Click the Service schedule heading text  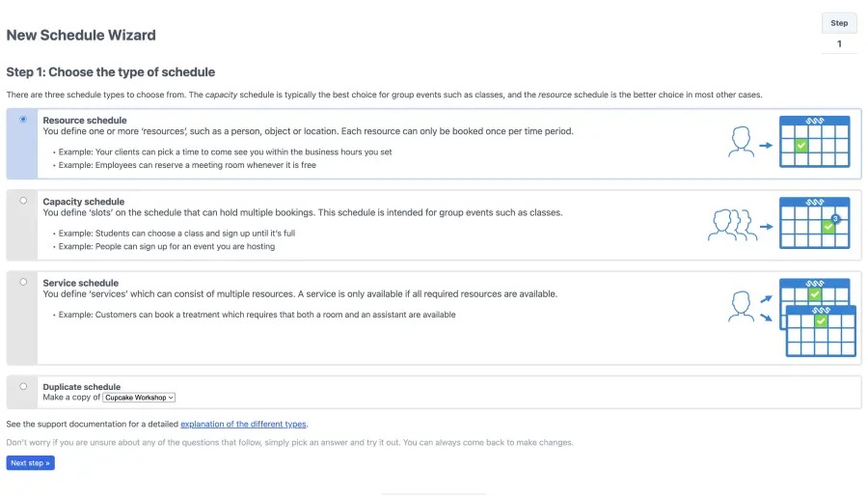[x=81, y=283]
